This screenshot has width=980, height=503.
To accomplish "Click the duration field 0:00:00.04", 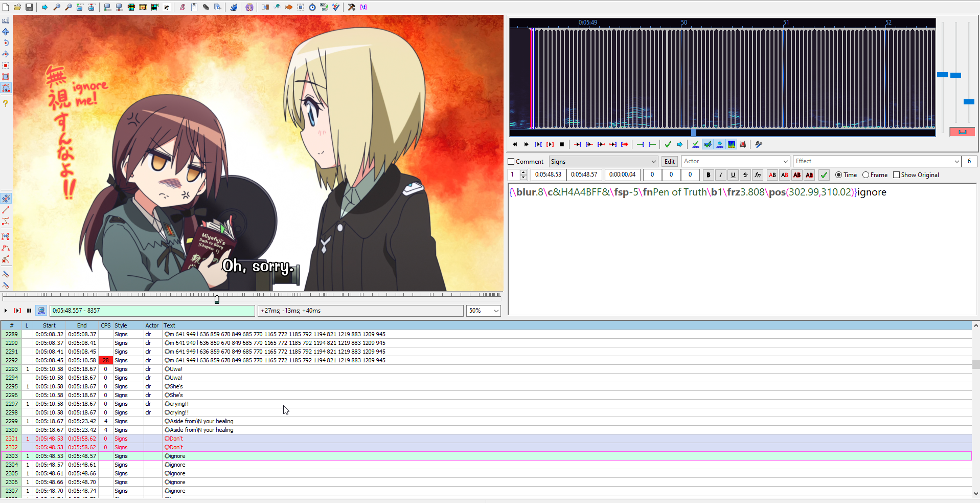I will pos(622,175).
